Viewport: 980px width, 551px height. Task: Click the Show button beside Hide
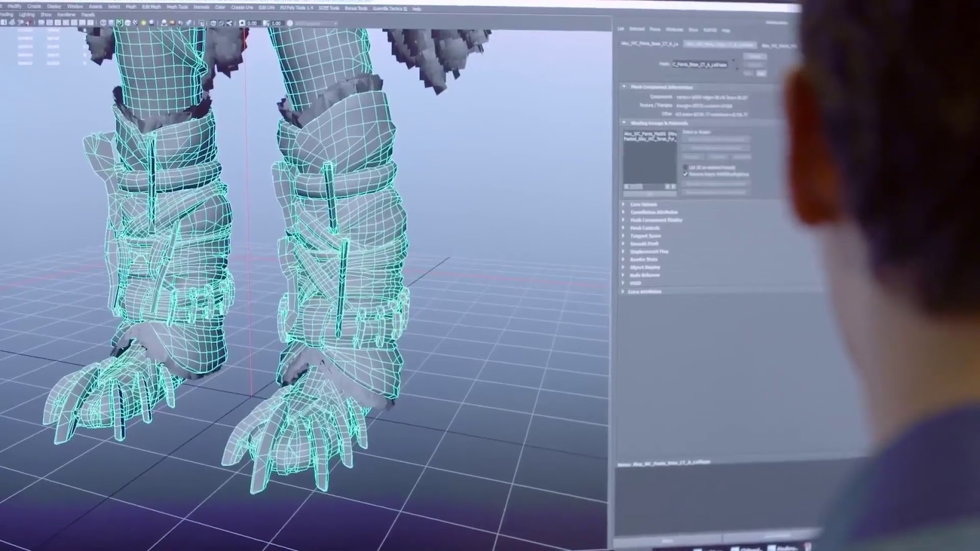click(748, 73)
